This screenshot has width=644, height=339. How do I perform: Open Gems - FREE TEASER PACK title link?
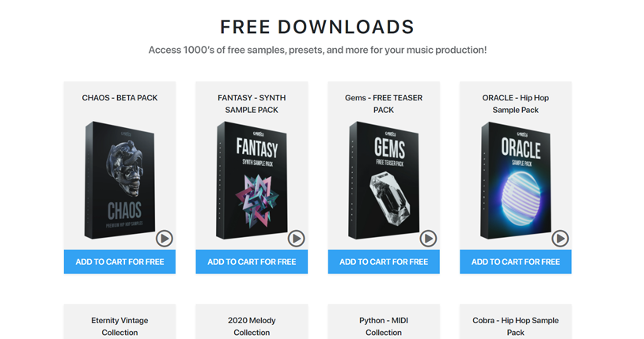384,104
